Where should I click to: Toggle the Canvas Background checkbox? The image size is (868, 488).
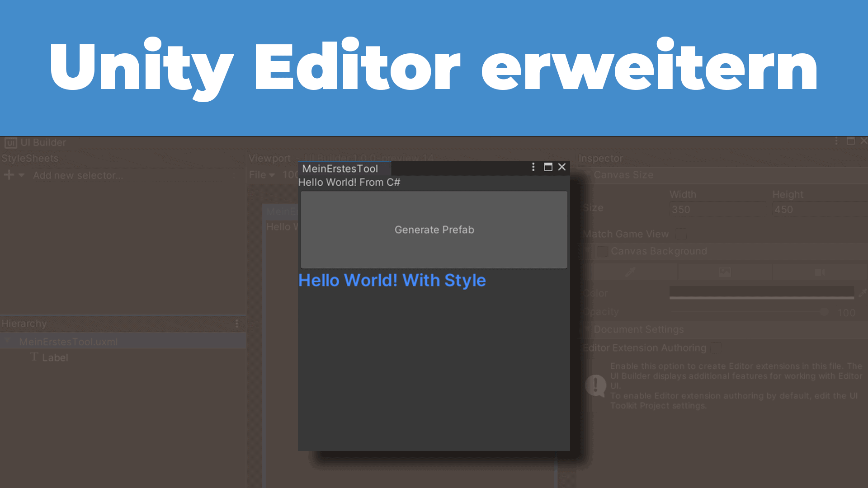pos(602,251)
